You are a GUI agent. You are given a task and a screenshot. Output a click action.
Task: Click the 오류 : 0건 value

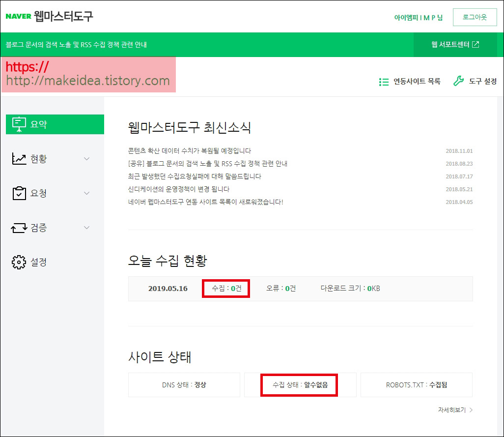(x=280, y=289)
